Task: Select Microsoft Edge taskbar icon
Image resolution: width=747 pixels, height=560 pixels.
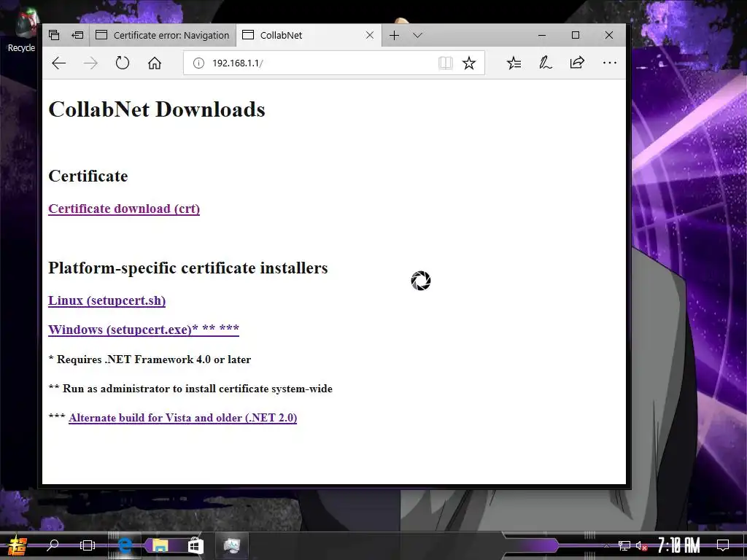Action: point(125,545)
